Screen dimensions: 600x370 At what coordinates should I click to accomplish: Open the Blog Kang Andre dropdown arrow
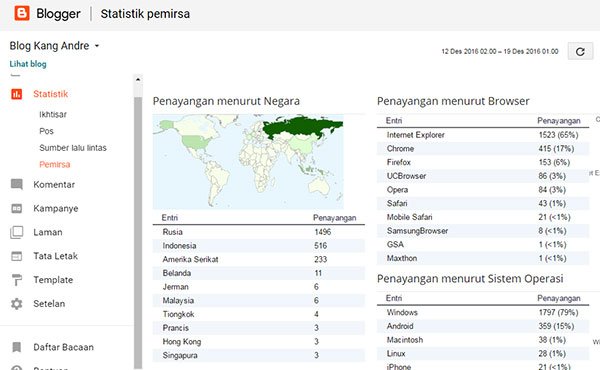pos(97,46)
